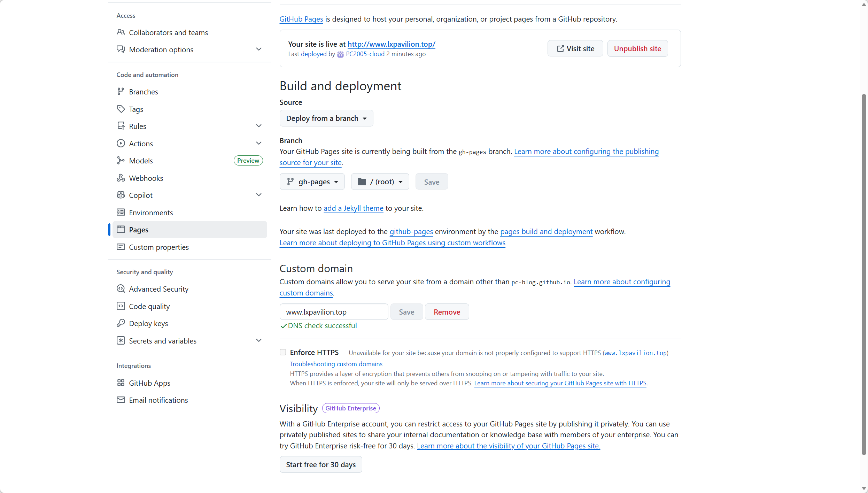The width and height of the screenshot is (868, 493).
Task: Click the PC2005-cloud avatar icon
Action: point(340,54)
